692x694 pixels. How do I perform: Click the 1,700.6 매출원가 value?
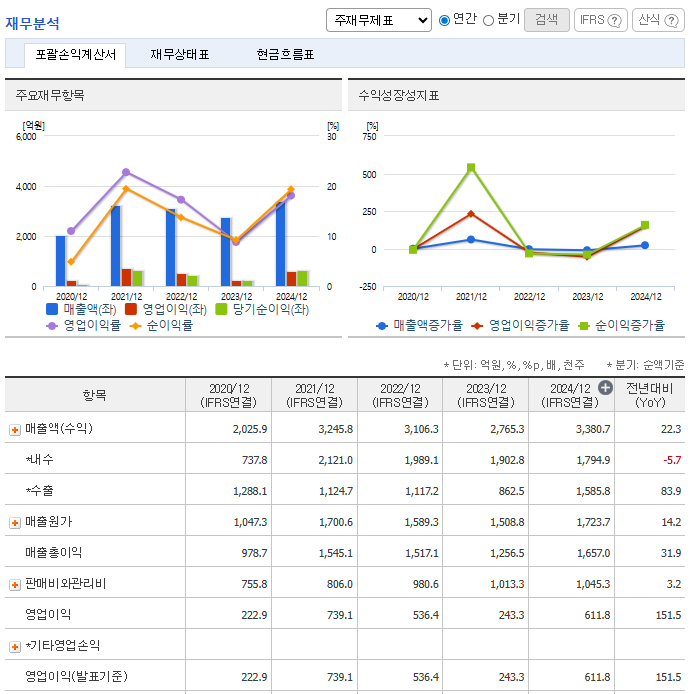[x=336, y=522]
